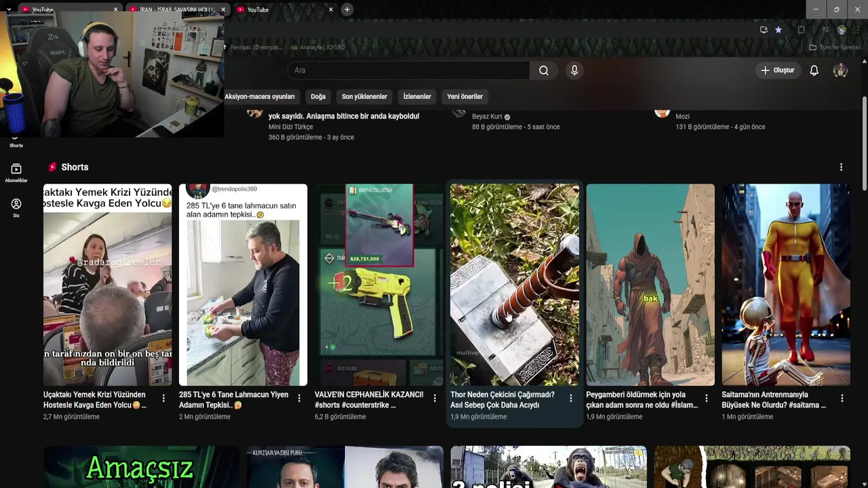Open a new browser tab
This screenshot has width=868, height=488.
click(x=347, y=9)
